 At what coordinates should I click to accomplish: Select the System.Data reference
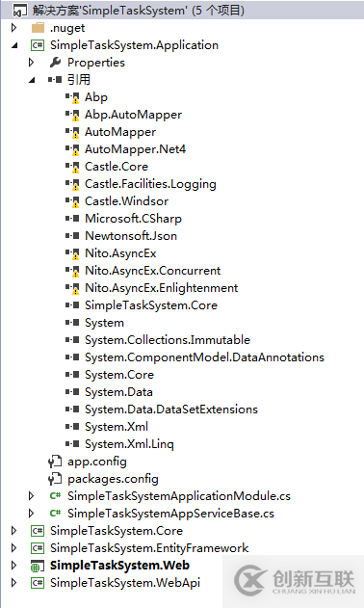119,392
